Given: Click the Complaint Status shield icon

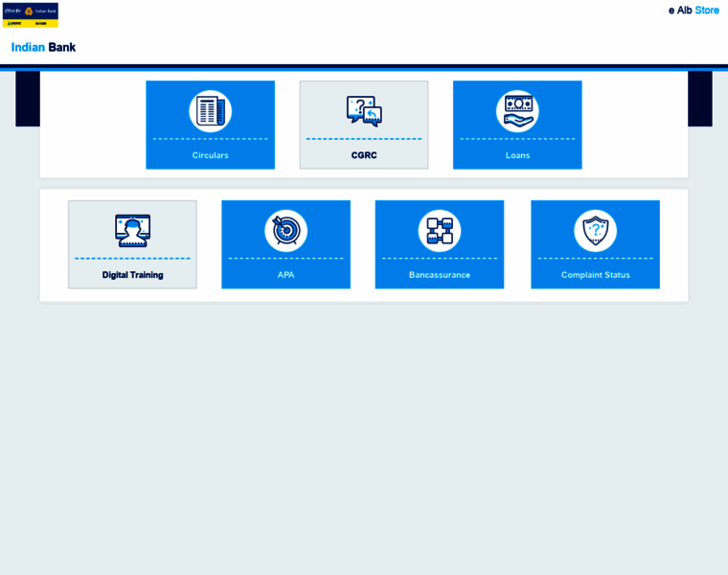Looking at the screenshot, I should pyautogui.click(x=596, y=230).
